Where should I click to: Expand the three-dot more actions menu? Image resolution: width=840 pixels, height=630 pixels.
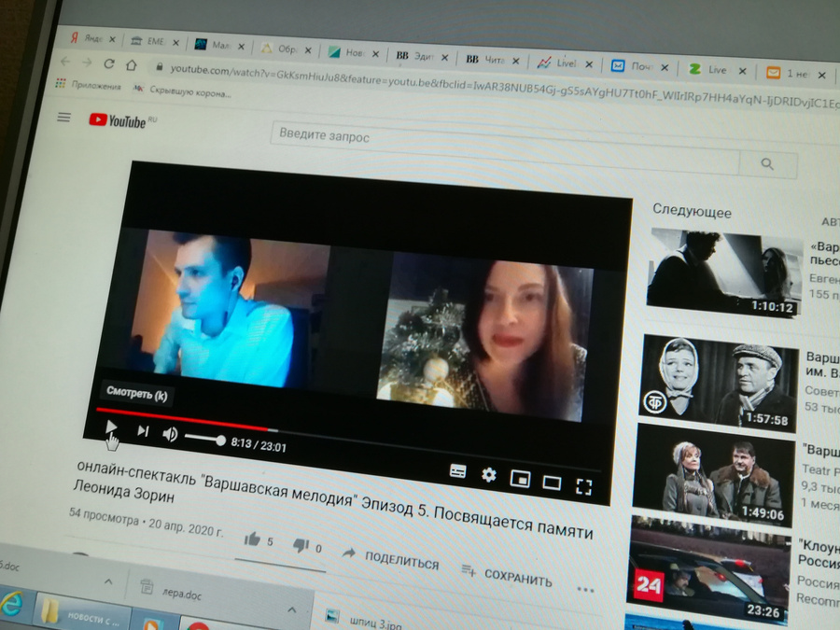[x=585, y=590]
